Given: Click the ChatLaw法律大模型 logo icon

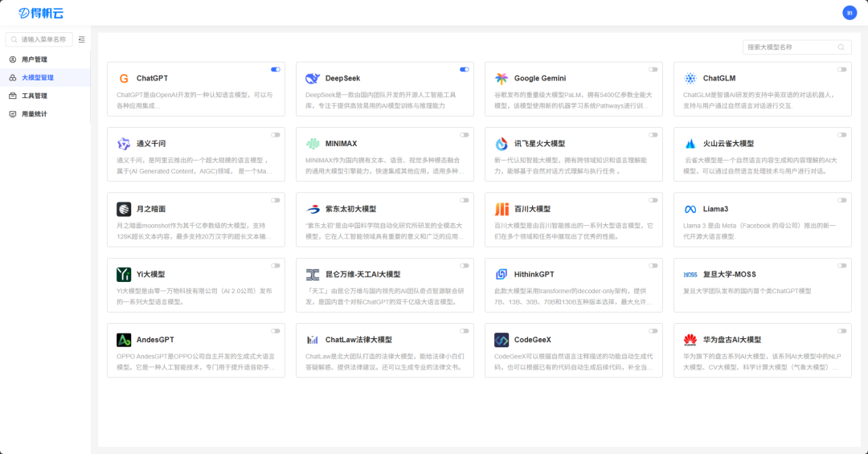Looking at the screenshot, I should (313, 340).
